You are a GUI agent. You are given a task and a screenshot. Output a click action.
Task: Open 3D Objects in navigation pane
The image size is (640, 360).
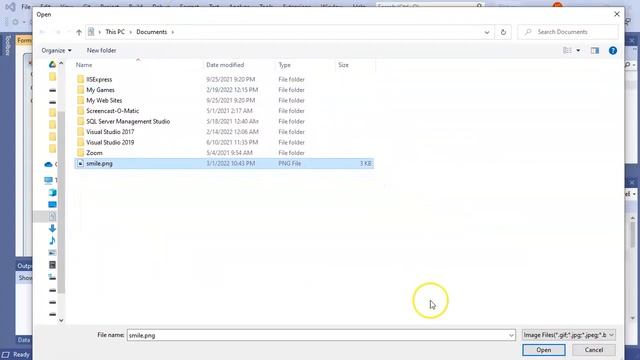coord(53,192)
